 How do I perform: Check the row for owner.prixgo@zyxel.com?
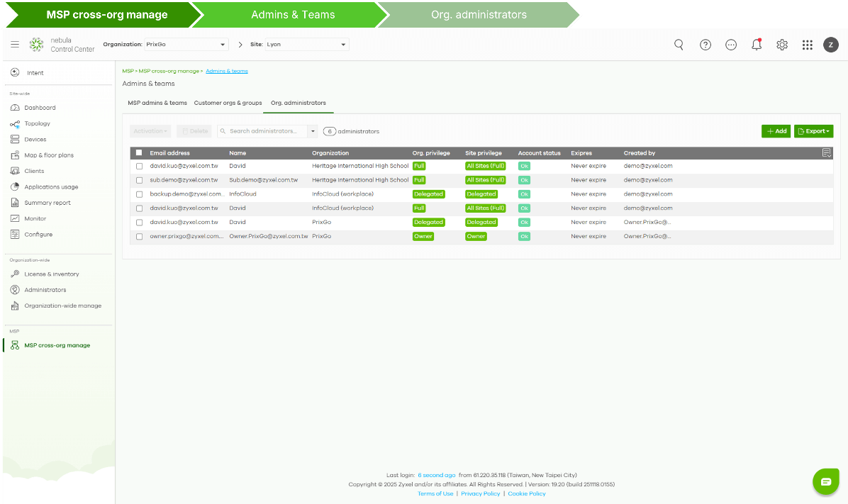point(139,236)
